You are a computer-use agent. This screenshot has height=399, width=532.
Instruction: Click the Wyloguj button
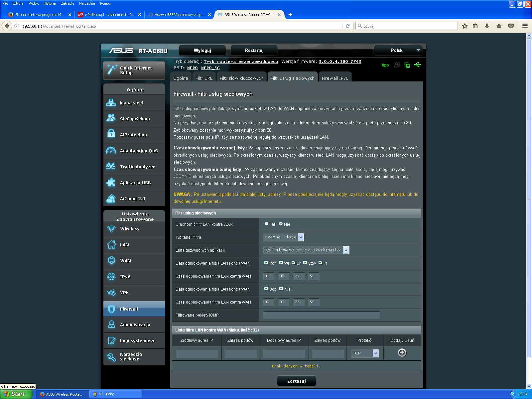[202, 50]
